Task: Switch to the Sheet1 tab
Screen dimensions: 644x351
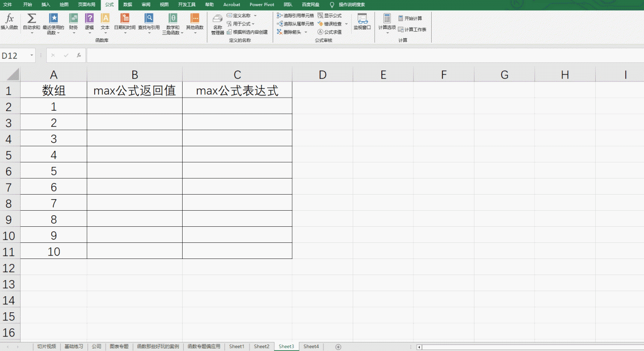Action: (x=236, y=346)
